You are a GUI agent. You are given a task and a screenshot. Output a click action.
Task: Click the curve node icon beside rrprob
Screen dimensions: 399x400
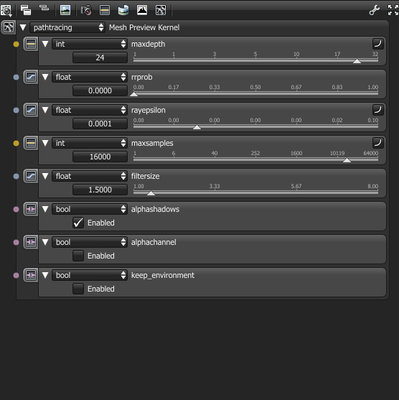(x=31, y=77)
